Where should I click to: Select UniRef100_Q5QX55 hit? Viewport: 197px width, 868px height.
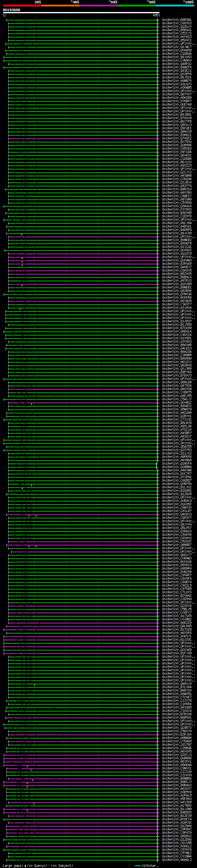point(176,447)
